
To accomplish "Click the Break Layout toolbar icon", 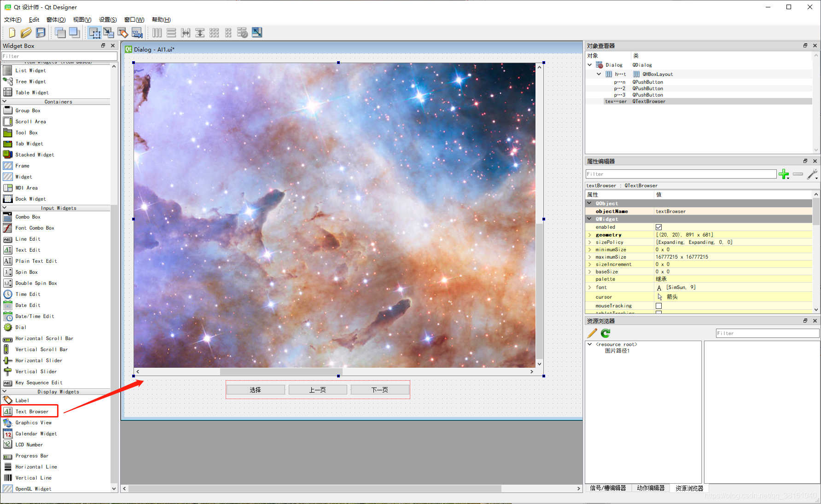I will 243,33.
